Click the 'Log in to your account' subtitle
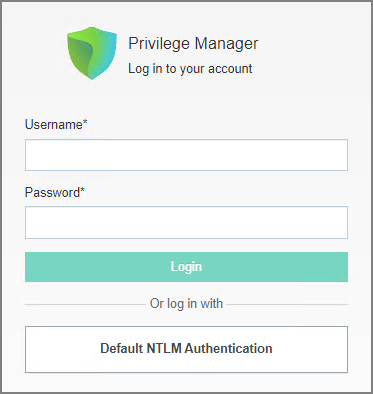This screenshot has width=373, height=394. pos(190,69)
